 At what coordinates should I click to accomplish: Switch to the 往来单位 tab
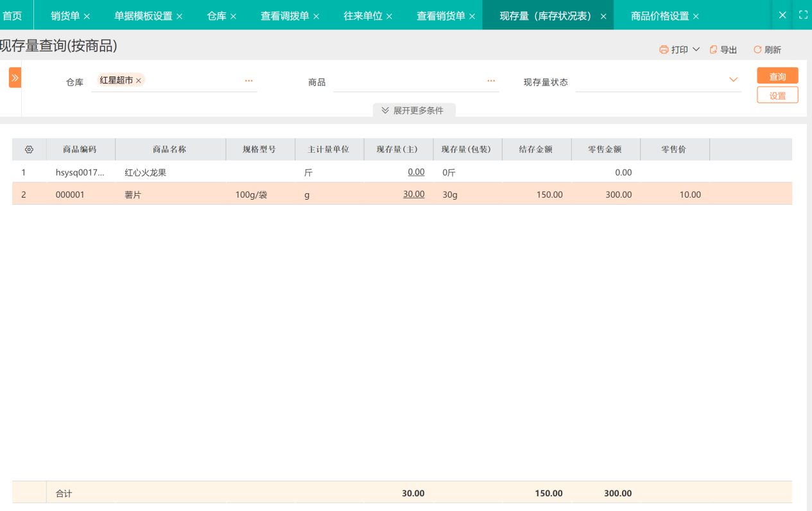[363, 16]
